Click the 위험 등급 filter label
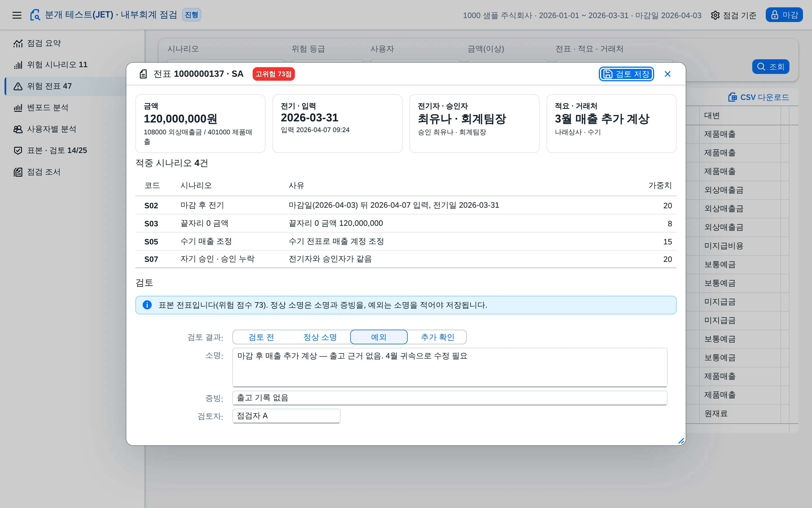The image size is (812, 508). point(308,49)
